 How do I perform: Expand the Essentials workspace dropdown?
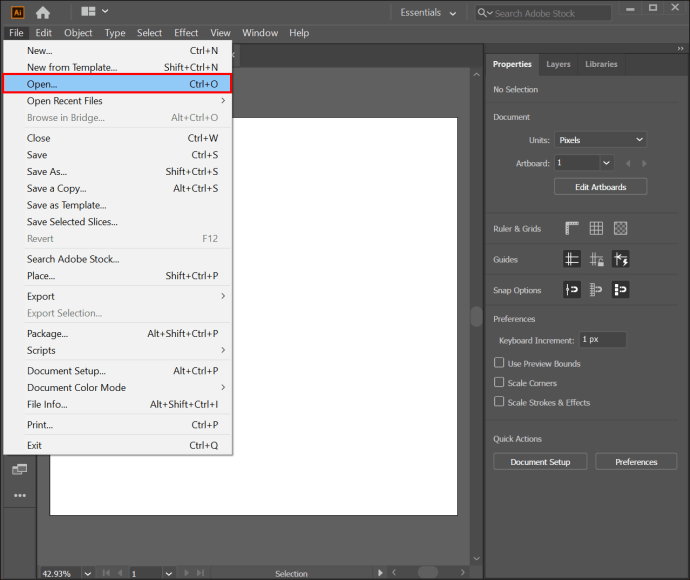[428, 13]
